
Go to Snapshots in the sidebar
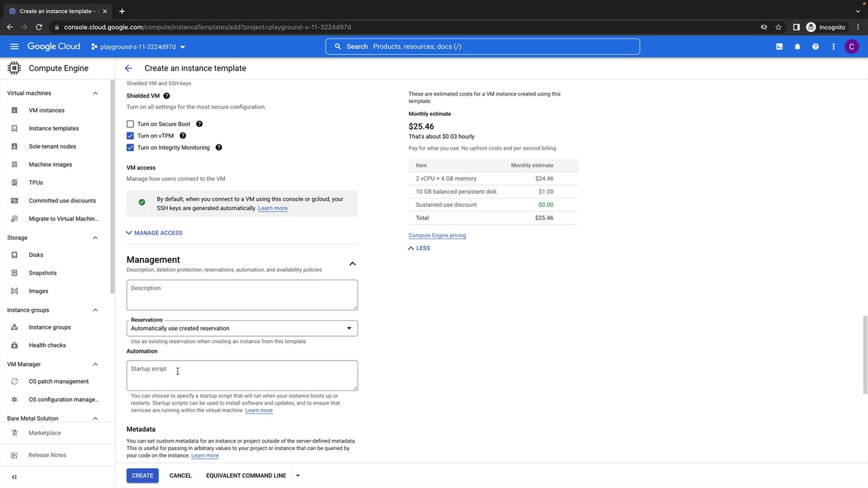coord(43,273)
